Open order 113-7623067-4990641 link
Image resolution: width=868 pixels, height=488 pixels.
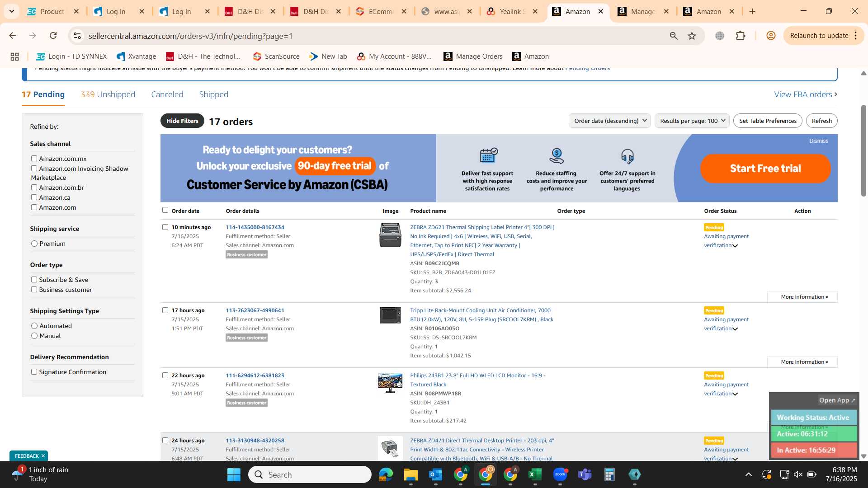pyautogui.click(x=255, y=310)
